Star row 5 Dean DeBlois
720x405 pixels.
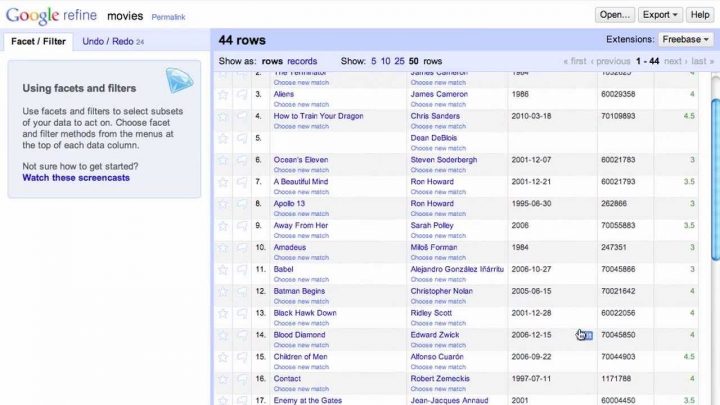223,139
